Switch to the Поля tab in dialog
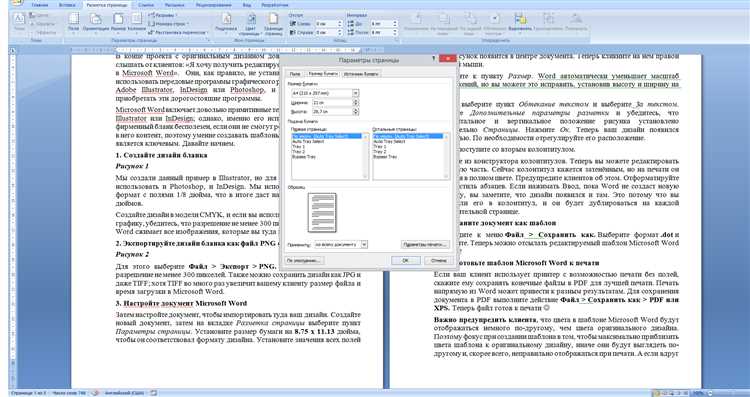Viewport: 750px width, 397px height. point(295,74)
